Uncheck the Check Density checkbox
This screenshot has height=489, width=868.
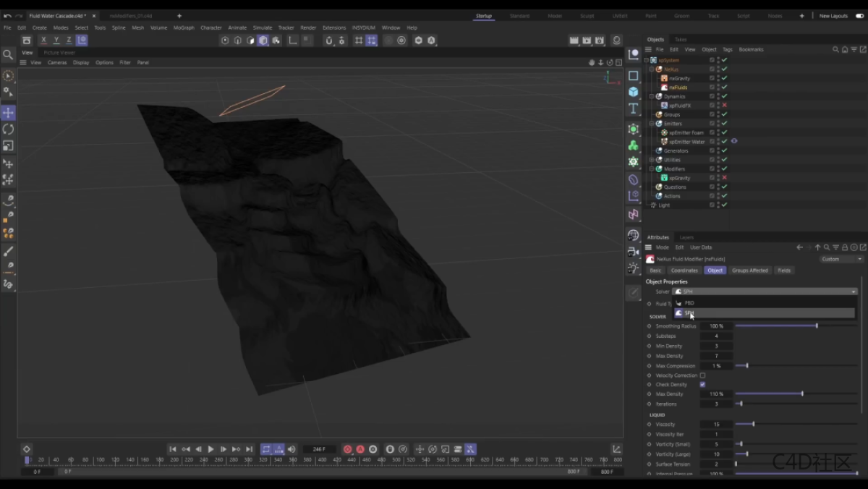(702, 385)
